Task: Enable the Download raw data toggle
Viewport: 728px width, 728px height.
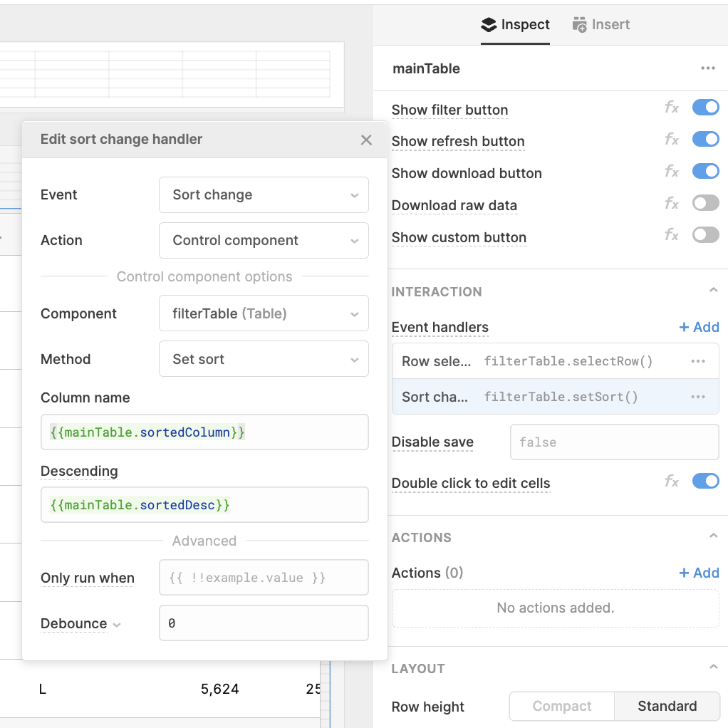Action: [x=705, y=203]
